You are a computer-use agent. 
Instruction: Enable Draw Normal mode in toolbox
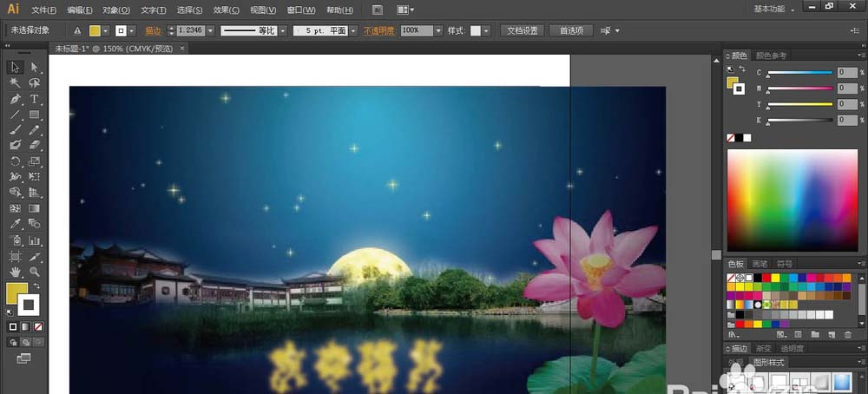(13, 343)
